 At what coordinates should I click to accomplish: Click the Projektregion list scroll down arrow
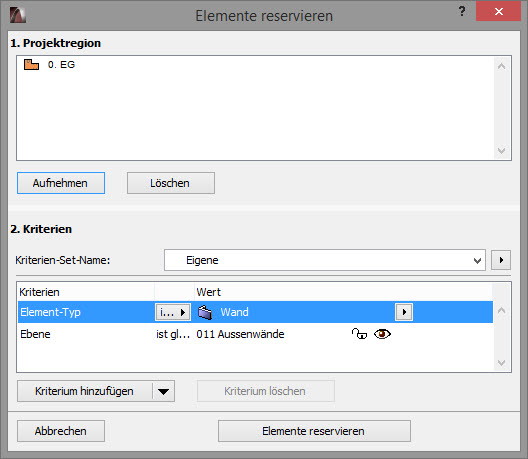point(501,151)
